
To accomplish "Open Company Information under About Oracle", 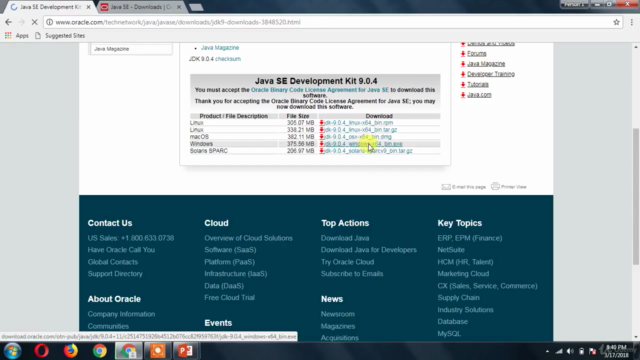I will pyautogui.click(x=121, y=314).
